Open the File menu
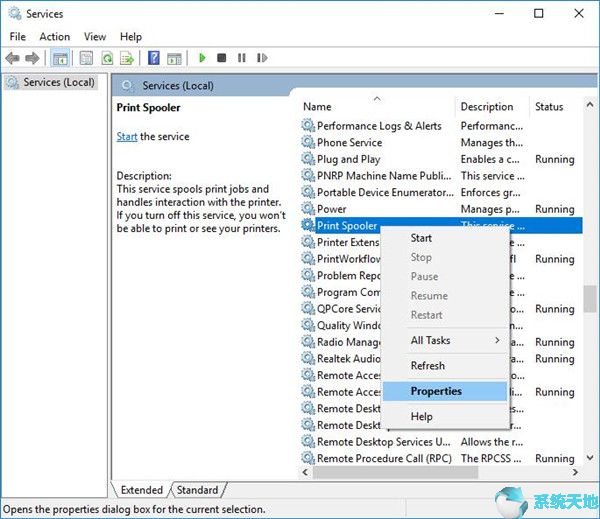This screenshot has width=600, height=519. point(18,37)
